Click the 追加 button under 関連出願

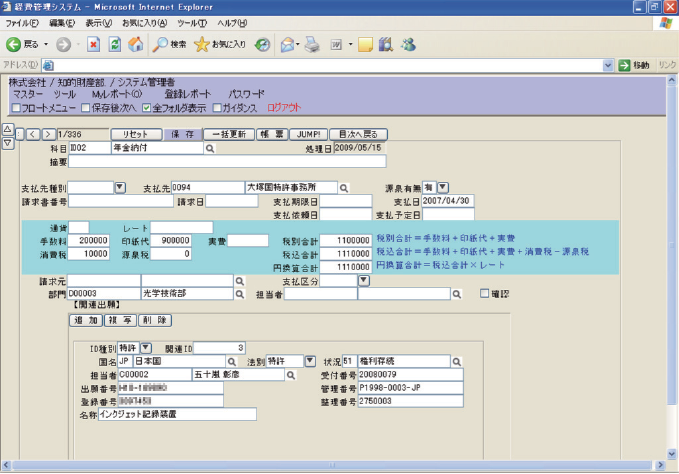(x=86, y=320)
